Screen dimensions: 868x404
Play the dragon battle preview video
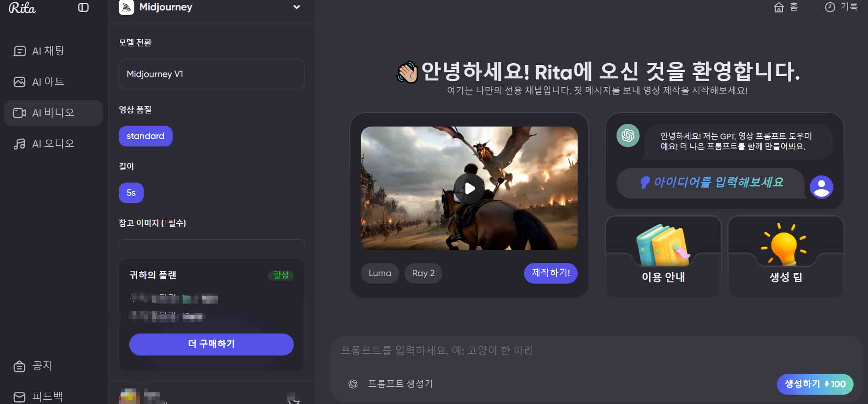click(469, 188)
